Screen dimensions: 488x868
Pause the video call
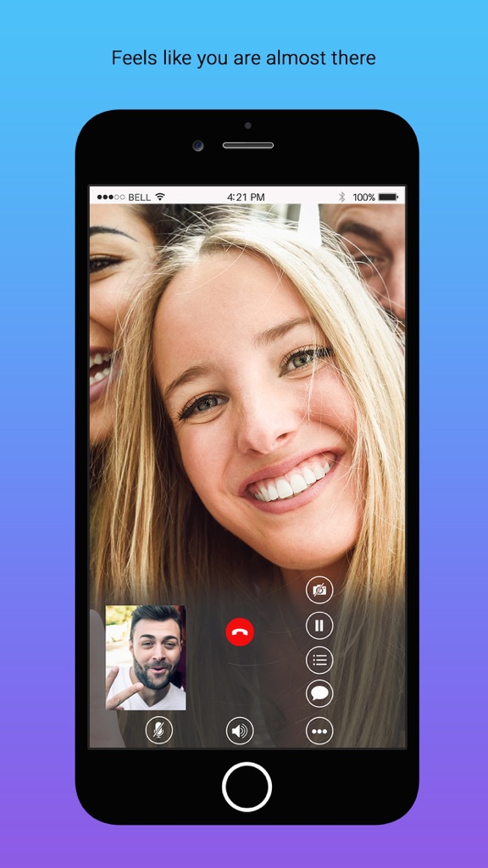pyautogui.click(x=319, y=626)
